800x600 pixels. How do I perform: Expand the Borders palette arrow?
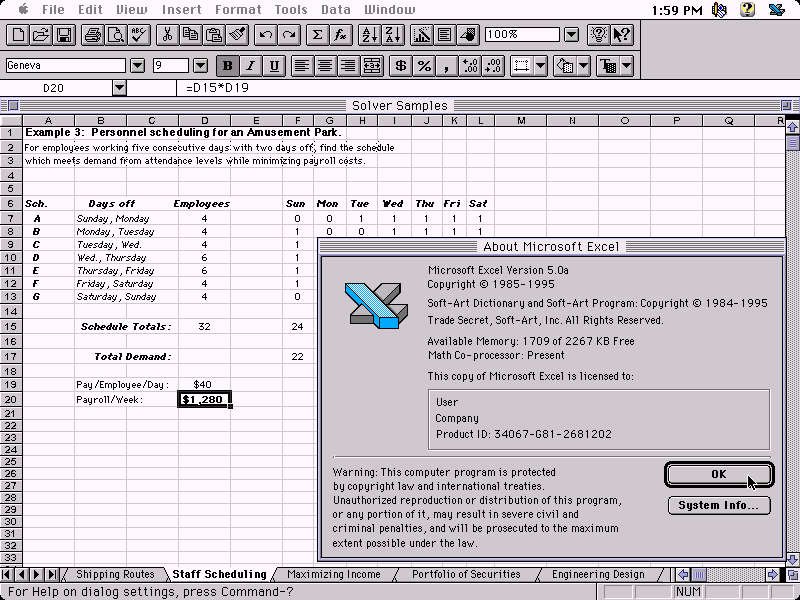[540, 66]
